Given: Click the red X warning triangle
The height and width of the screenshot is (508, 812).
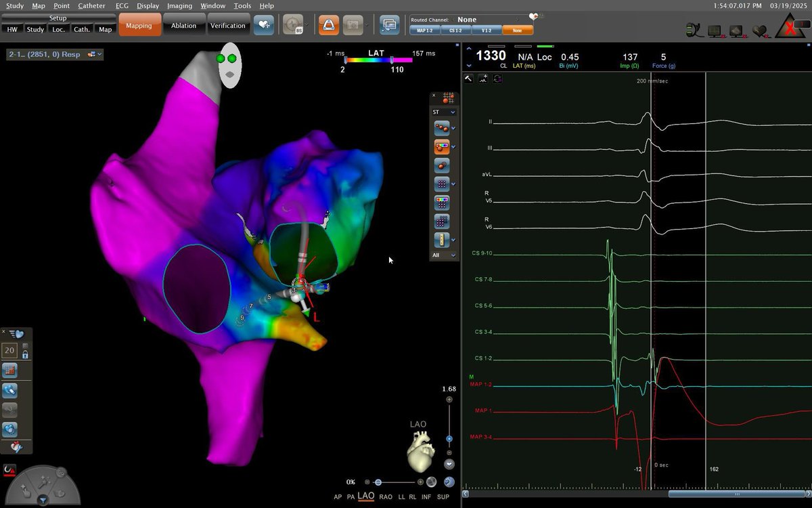Looking at the screenshot, I should (791, 26).
